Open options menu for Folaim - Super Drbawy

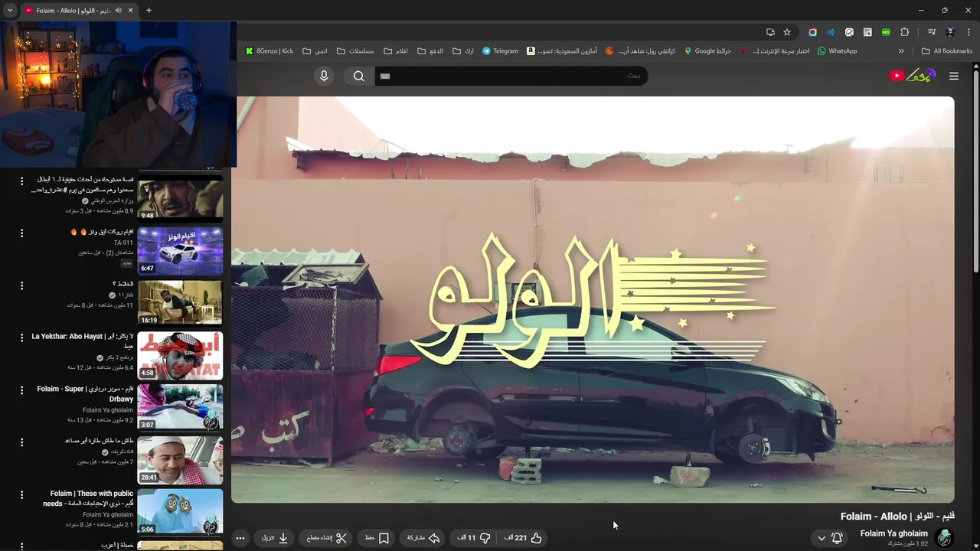(x=21, y=390)
